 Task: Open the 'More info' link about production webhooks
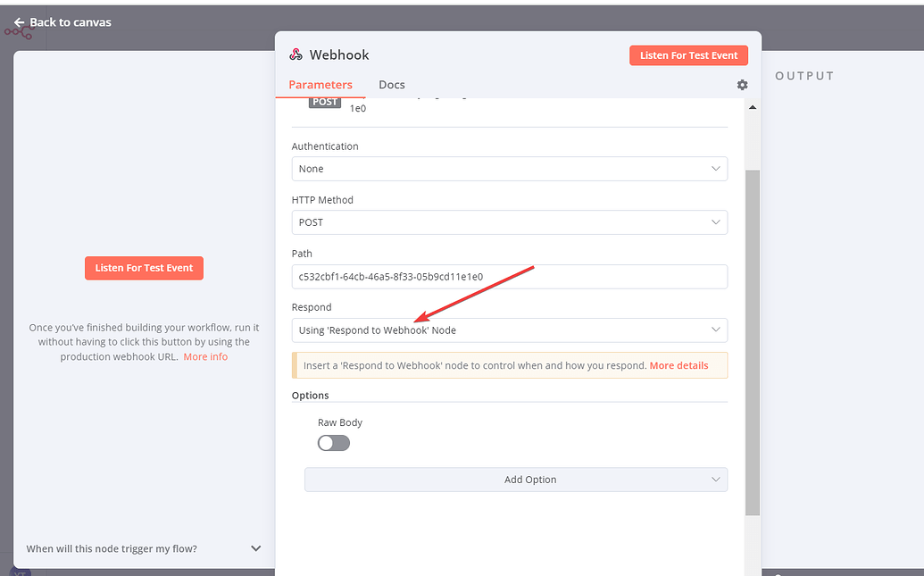[x=205, y=355]
